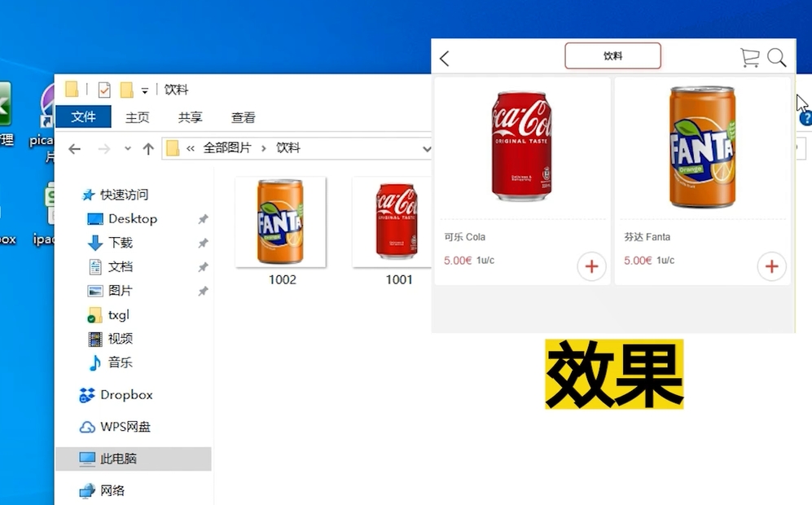Click the 芬达 Fanta product name

647,237
